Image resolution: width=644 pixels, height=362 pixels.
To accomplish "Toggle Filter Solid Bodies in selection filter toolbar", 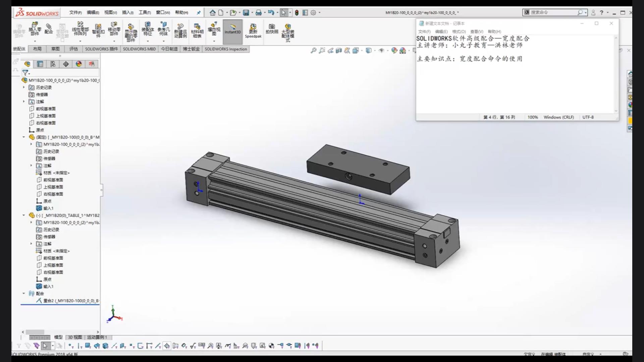I will tap(105, 346).
